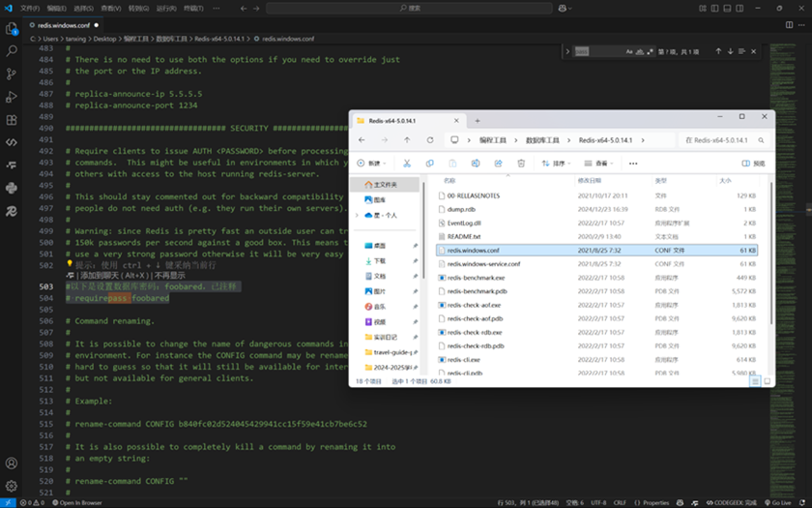Toggle Match Whole Word in the find widget
812x508 pixels.
point(640,51)
